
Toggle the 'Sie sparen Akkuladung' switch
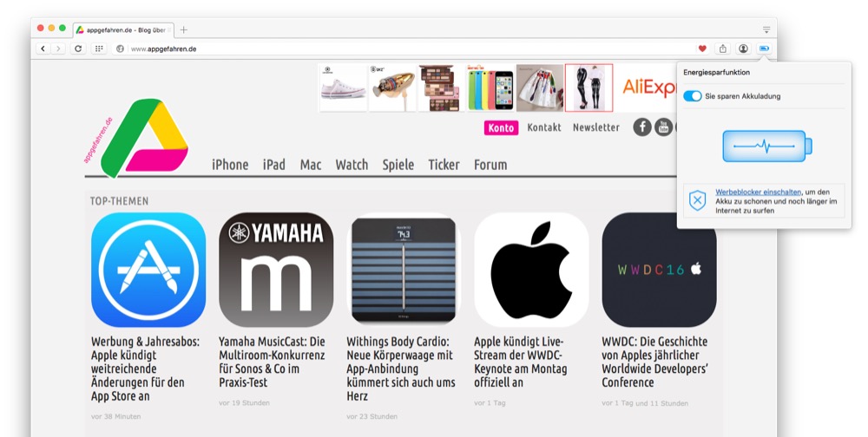(693, 96)
